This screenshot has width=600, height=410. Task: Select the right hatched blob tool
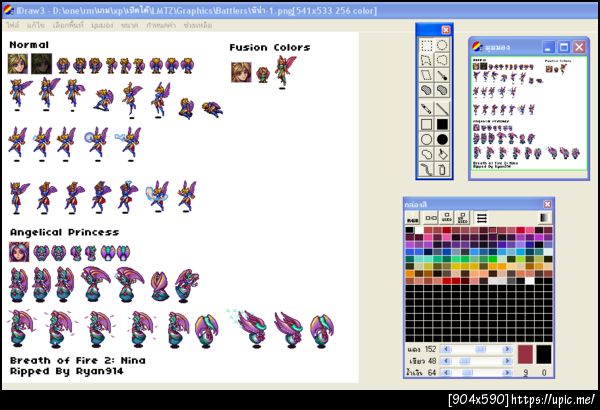pos(442,90)
